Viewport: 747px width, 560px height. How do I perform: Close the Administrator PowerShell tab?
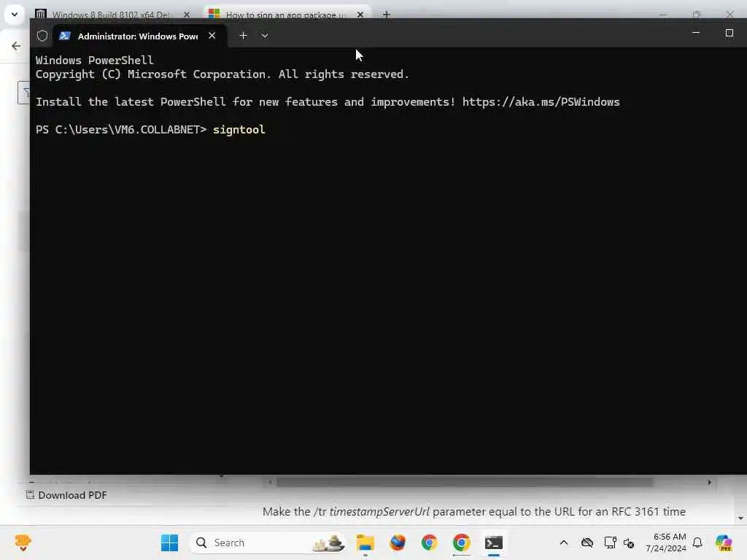[212, 36]
